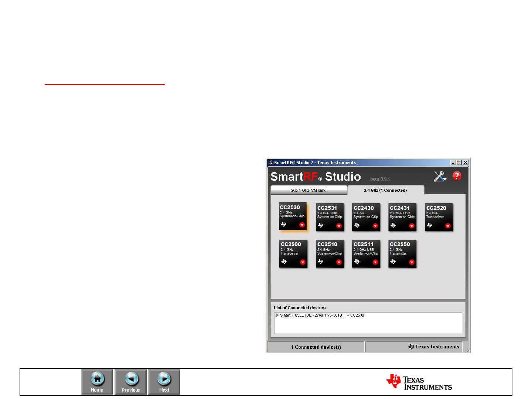The width and height of the screenshot is (532, 399).
Task: Open red arrow menu on CC2500 tile
Action: pos(303,262)
